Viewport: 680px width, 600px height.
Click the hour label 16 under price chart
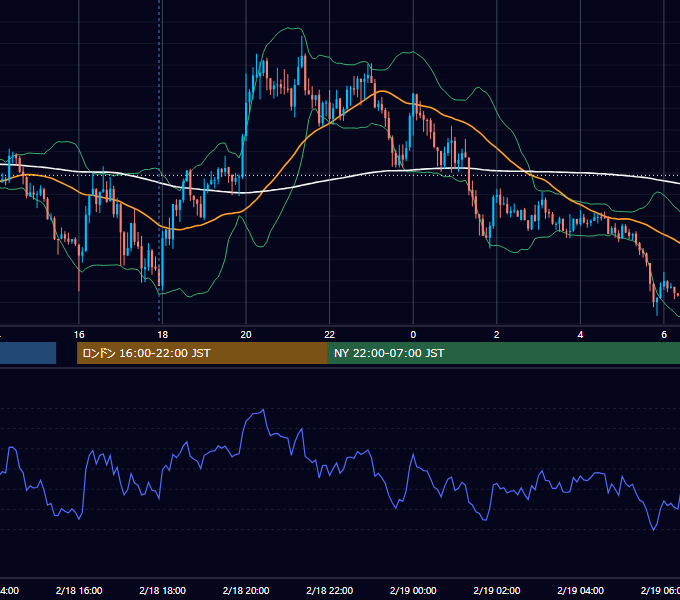tap(79, 335)
